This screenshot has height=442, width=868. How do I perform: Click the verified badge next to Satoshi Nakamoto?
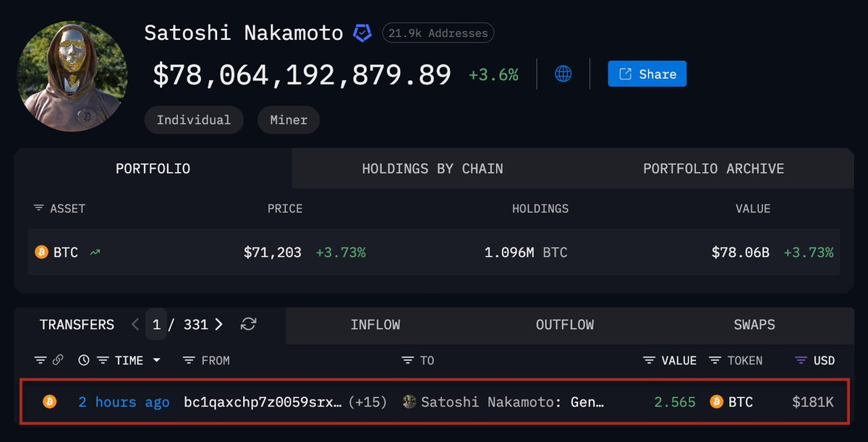click(x=362, y=33)
